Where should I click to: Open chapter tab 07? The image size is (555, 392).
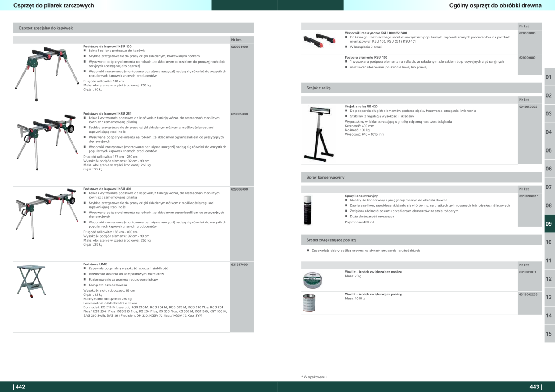pos(549,187)
